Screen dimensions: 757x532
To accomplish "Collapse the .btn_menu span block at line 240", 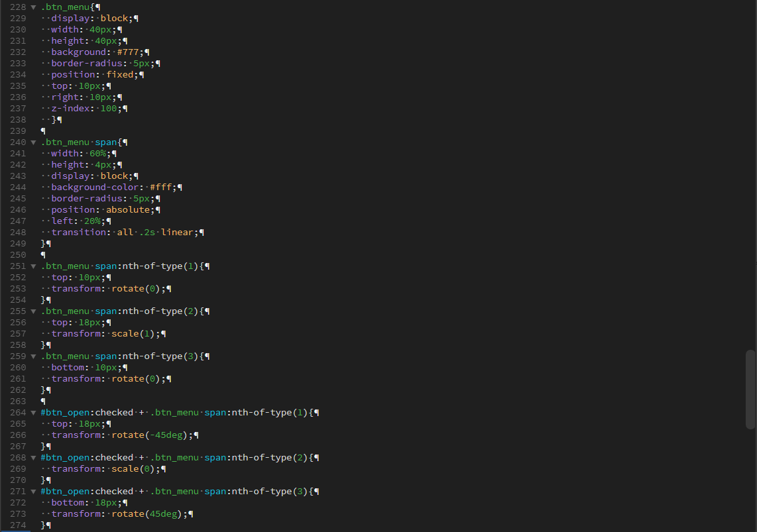I will [33, 142].
